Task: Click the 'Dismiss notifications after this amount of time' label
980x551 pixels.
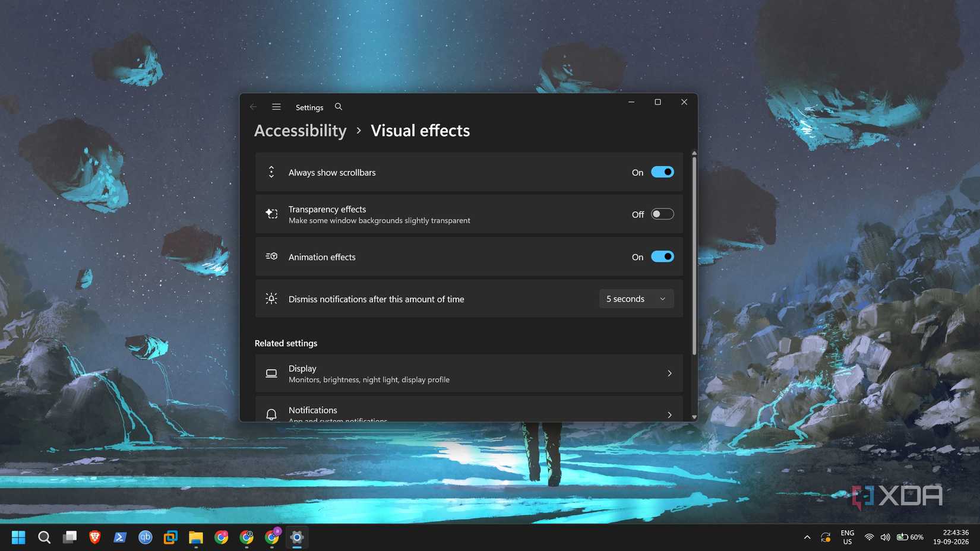Action: coord(376,299)
